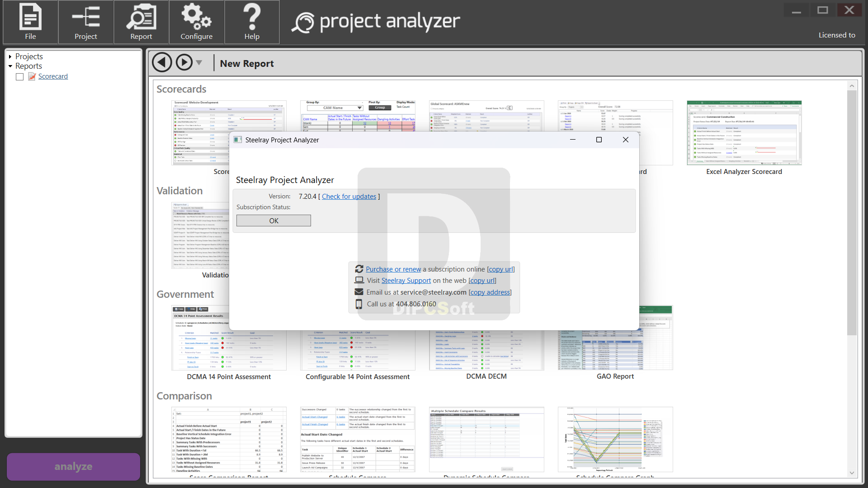Collapse the Reports tree node

pos(10,66)
